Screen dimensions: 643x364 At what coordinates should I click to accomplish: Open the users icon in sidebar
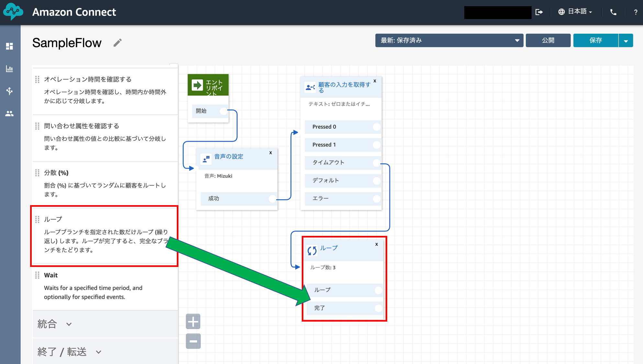9,114
